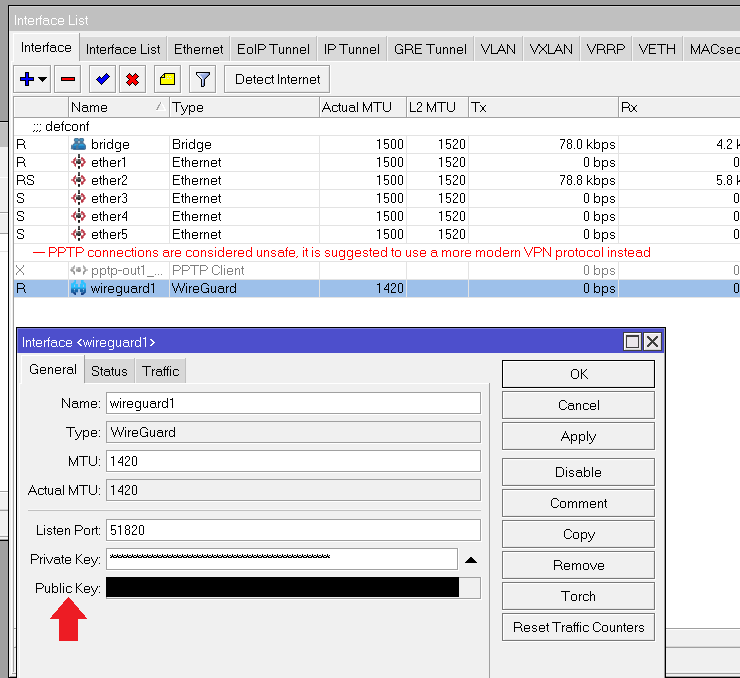Open the Traffic tab in the dialog
The height and width of the screenshot is (678, 740).
click(160, 371)
